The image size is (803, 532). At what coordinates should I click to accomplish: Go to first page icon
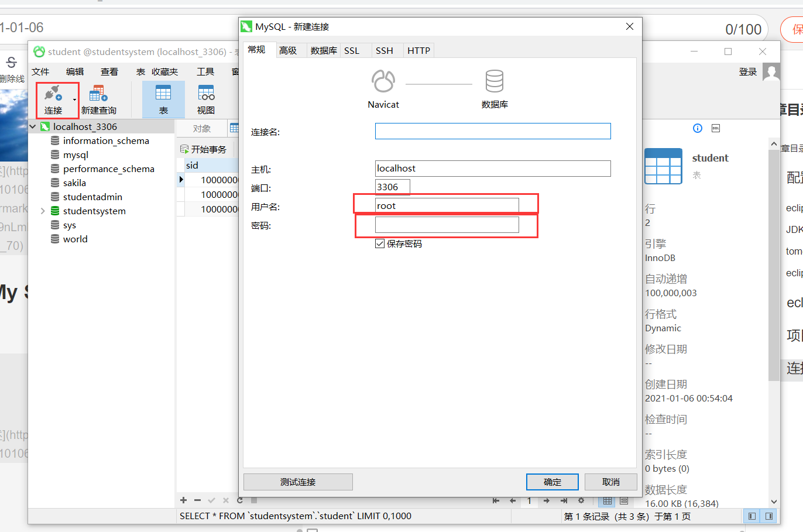(x=496, y=500)
